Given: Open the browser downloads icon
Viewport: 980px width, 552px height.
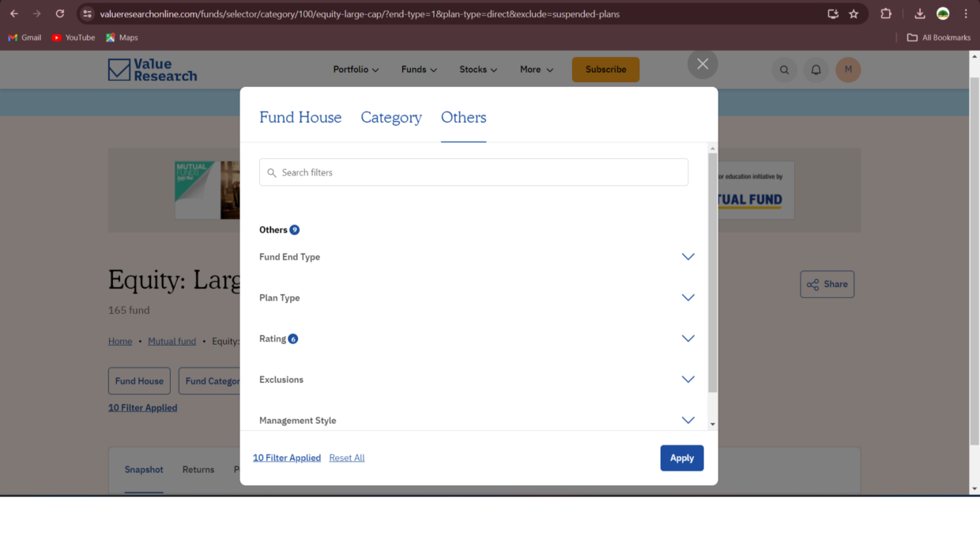Looking at the screenshot, I should click(919, 13).
